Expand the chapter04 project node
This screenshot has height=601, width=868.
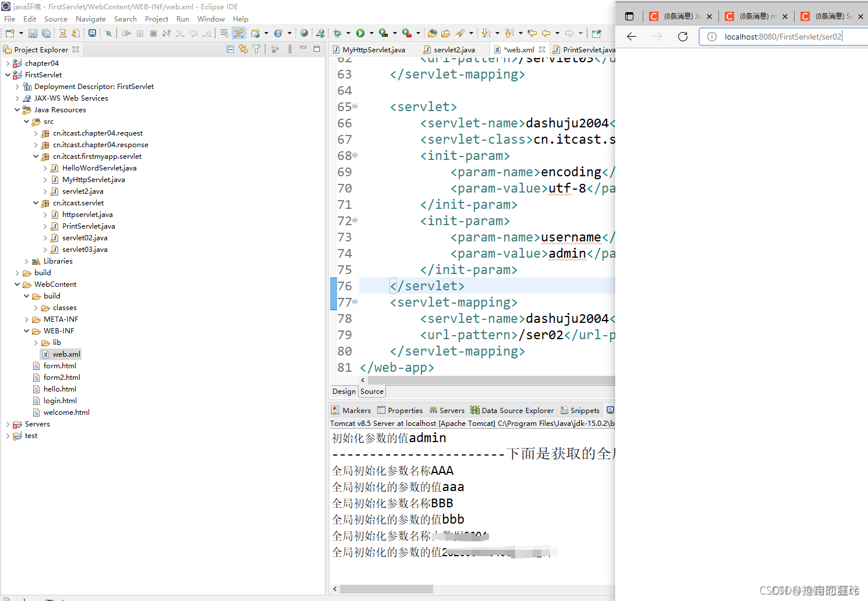pos(8,63)
